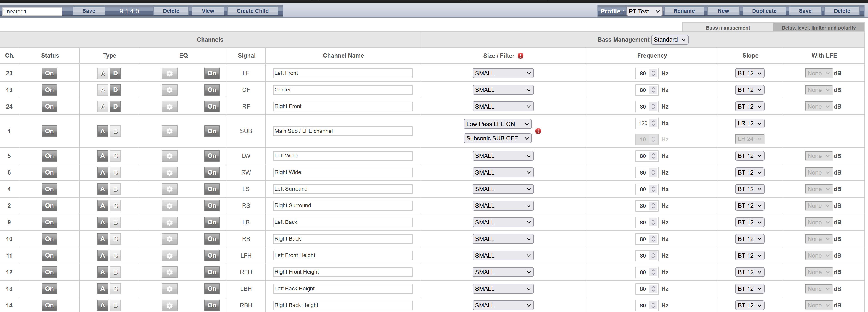This screenshot has width=868, height=312.
Task: Click red warning icon beside Size / Filter header
Action: click(x=520, y=56)
